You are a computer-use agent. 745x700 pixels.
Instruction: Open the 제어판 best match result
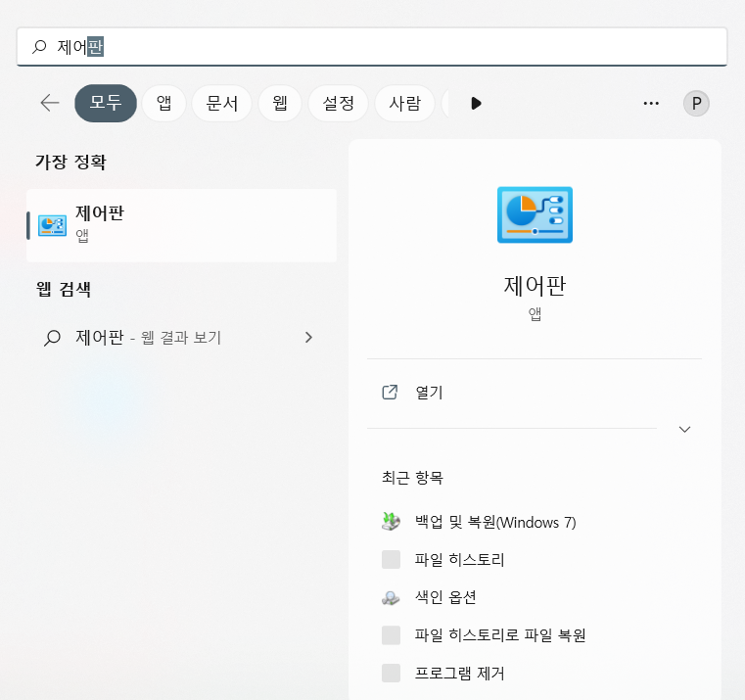[181, 225]
